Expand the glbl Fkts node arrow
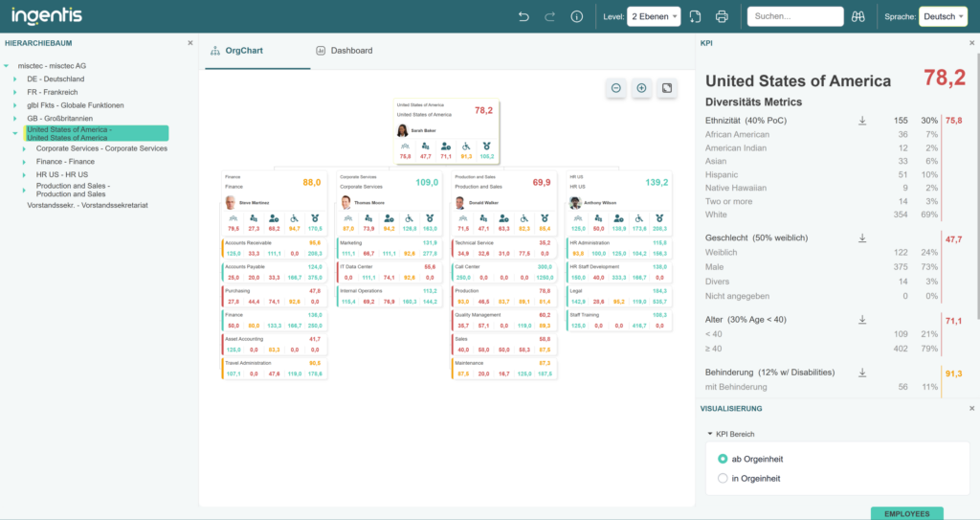Image resolution: width=980 pixels, height=520 pixels. tap(15, 105)
